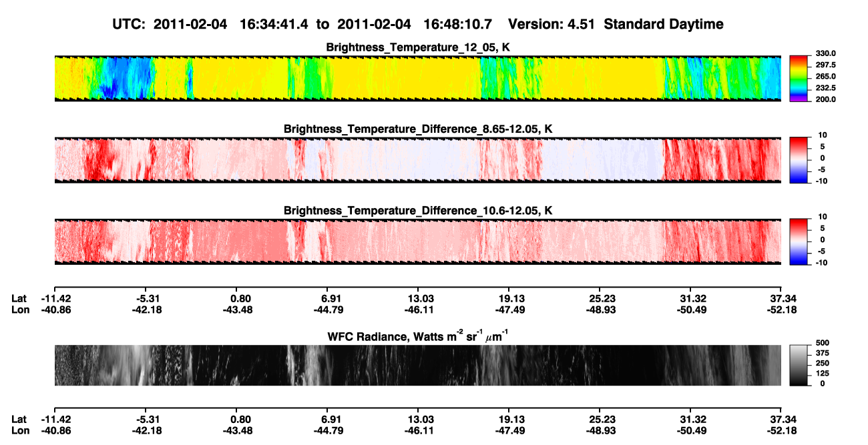This screenshot has height=445, width=868.
Task: Click latitude 6.91 below the WFC panel
Action: pyautogui.click(x=331, y=419)
